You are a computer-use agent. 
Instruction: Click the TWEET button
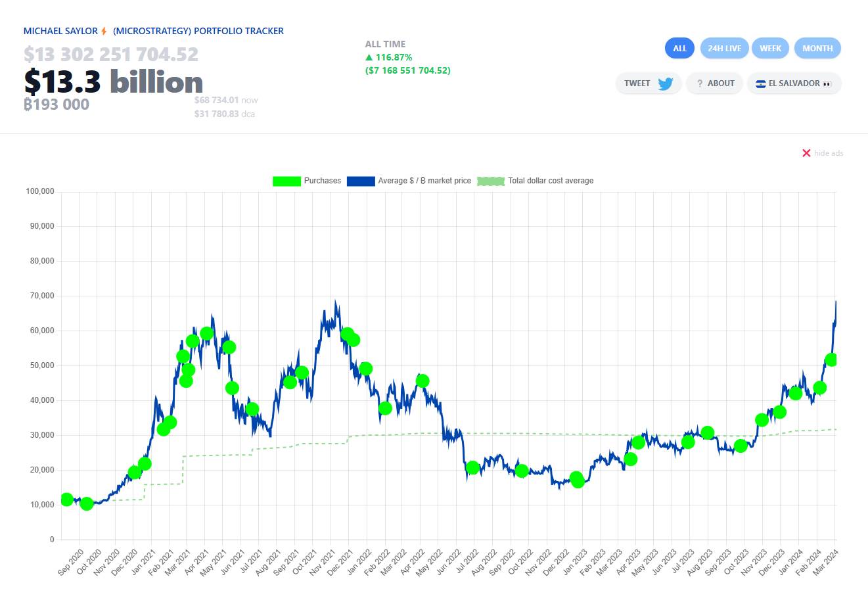(x=649, y=83)
